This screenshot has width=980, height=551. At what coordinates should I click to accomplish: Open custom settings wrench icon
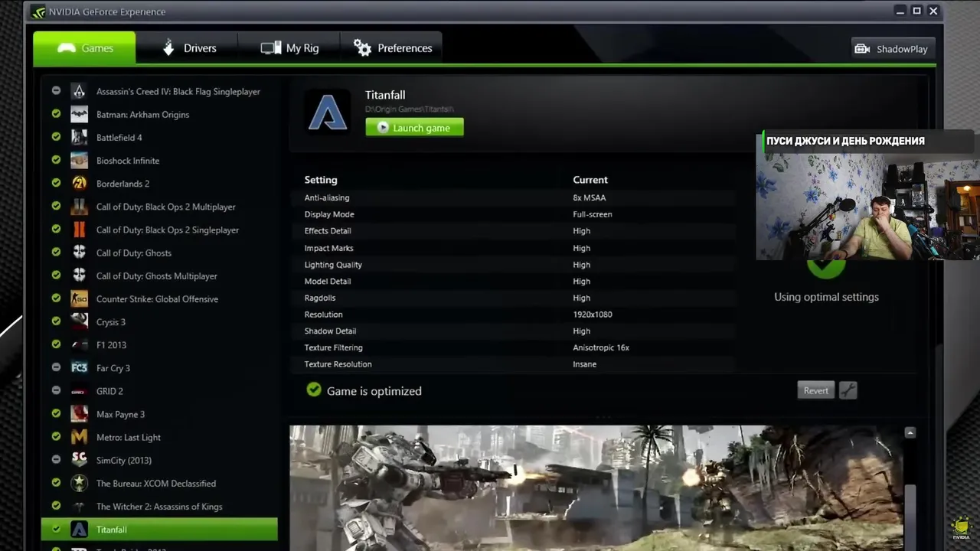coord(848,390)
